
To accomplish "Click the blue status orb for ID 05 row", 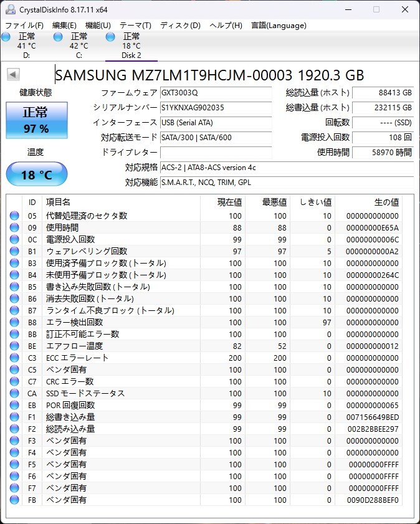I will pyautogui.click(x=14, y=216).
